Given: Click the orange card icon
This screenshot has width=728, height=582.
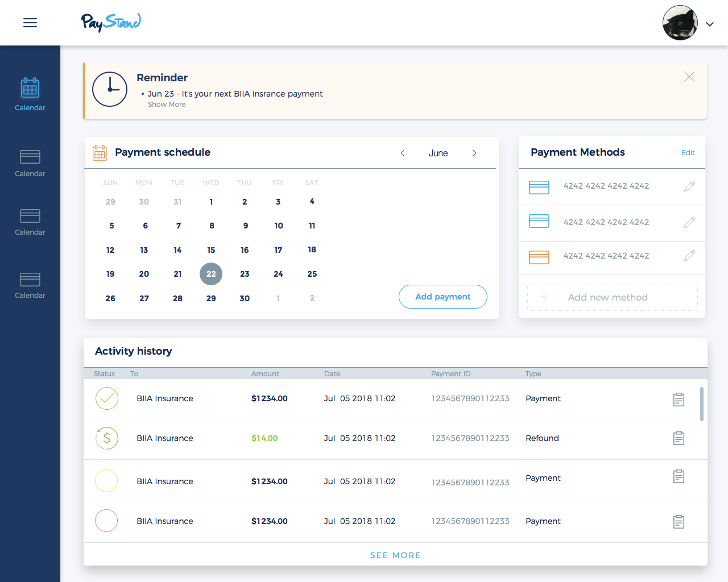Looking at the screenshot, I should (x=539, y=257).
